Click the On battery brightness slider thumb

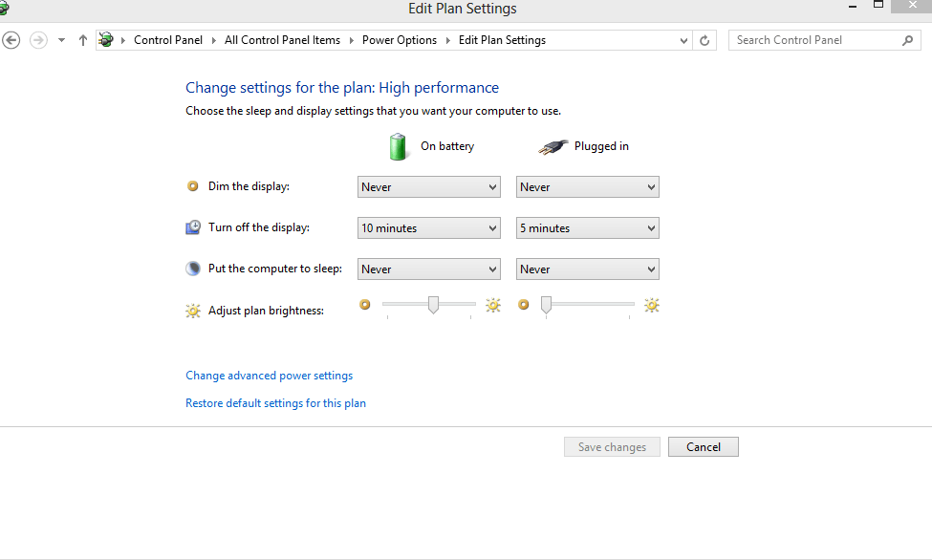coord(433,305)
